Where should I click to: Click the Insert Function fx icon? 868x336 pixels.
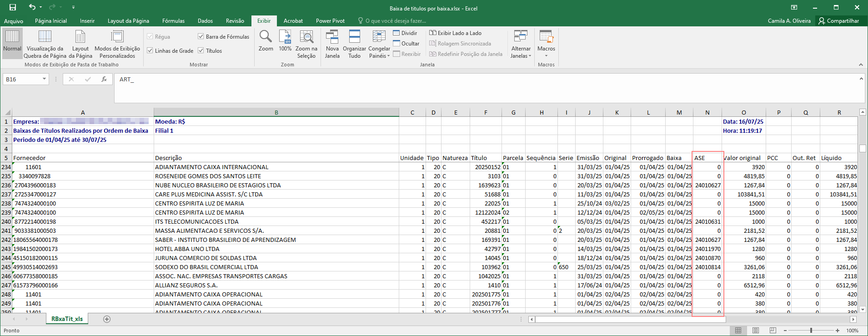(x=104, y=79)
